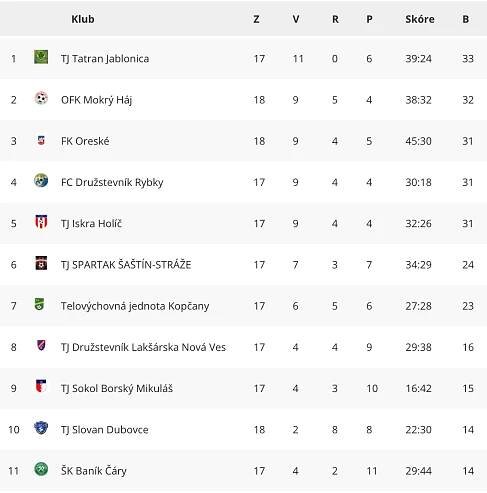Screen dimensions: 487x493
Task: Click the ŠK Baník Čáry green logo
Action: 41,469
